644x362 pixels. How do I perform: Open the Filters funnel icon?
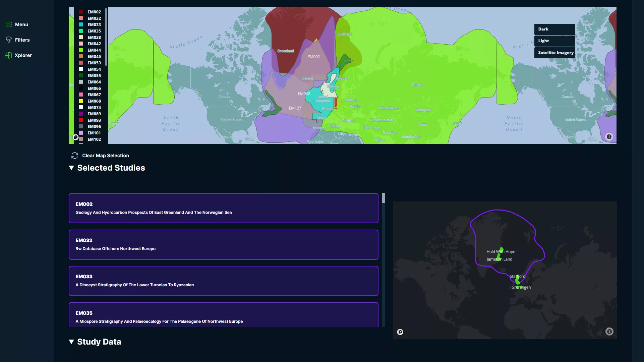tap(9, 40)
